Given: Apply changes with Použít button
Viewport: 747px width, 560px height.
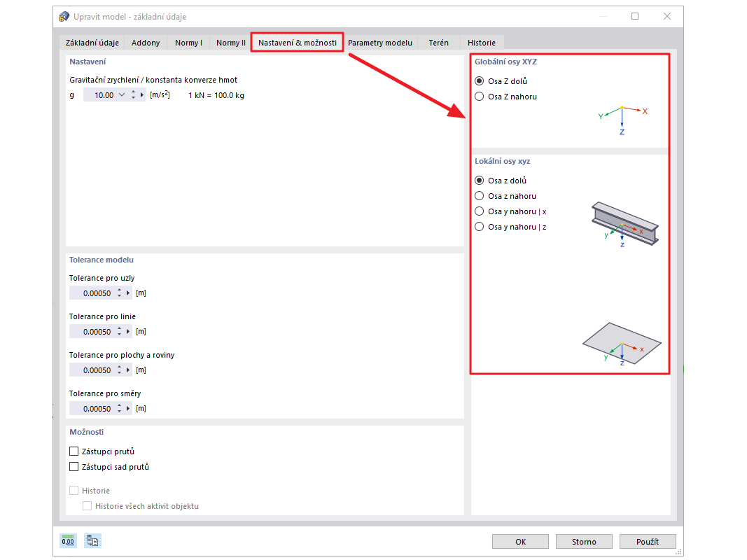Looking at the screenshot, I should tap(648, 541).
